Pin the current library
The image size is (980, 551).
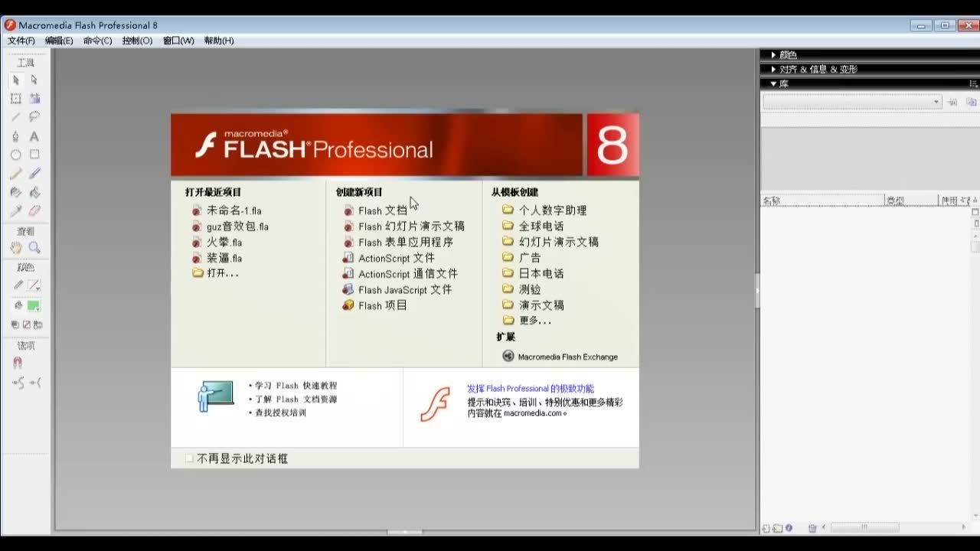click(x=952, y=102)
